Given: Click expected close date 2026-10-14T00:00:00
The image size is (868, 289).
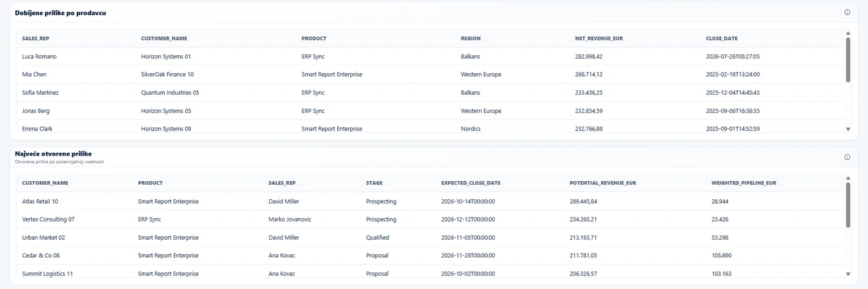Looking at the screenshot, I should (468, 201).
